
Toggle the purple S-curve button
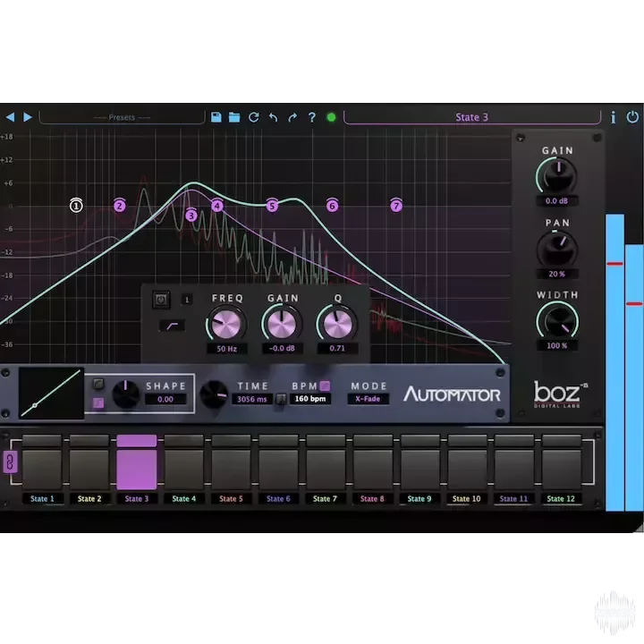coord(98,402)
